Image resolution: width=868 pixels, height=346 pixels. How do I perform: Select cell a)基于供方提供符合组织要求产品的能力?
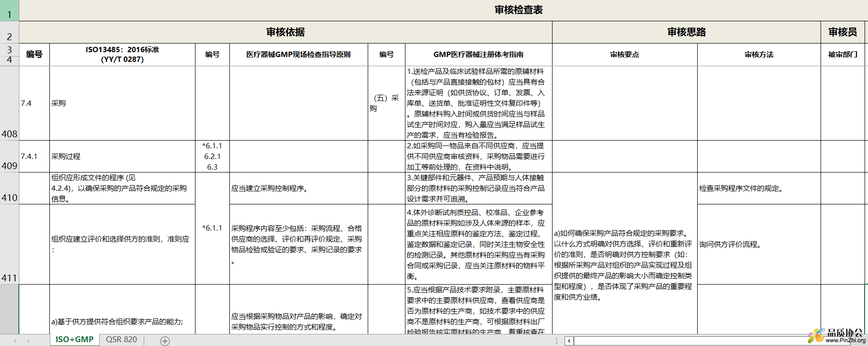(122, 309)
